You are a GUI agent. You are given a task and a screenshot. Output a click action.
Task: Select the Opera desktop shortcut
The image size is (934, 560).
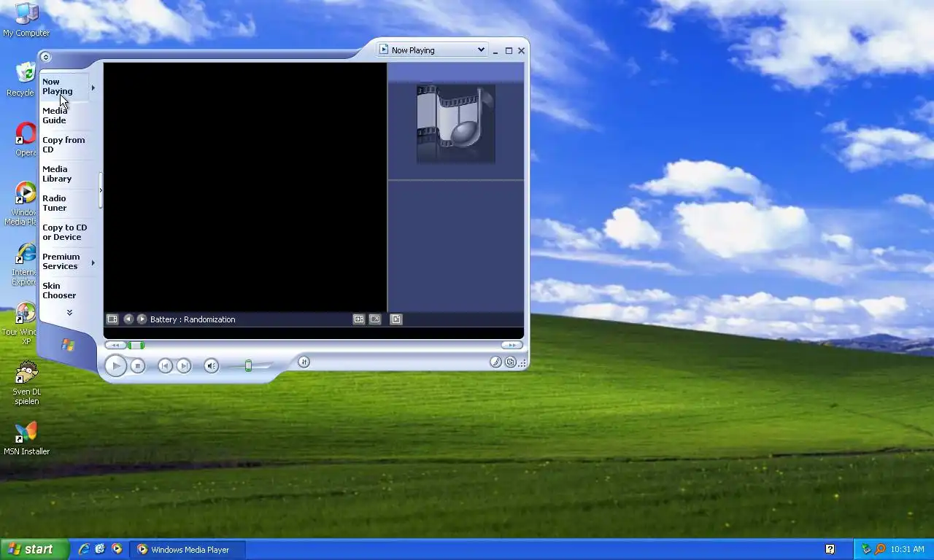pos(26,139)
